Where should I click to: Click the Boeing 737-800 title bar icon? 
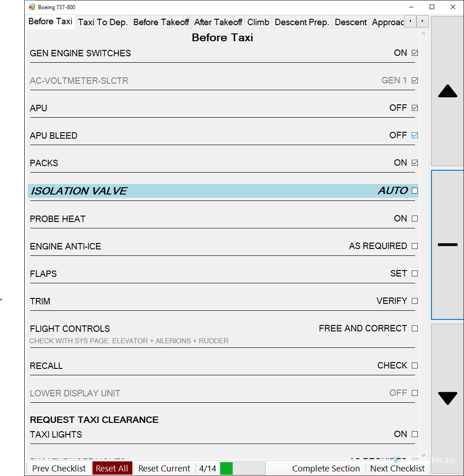[31, 7]
